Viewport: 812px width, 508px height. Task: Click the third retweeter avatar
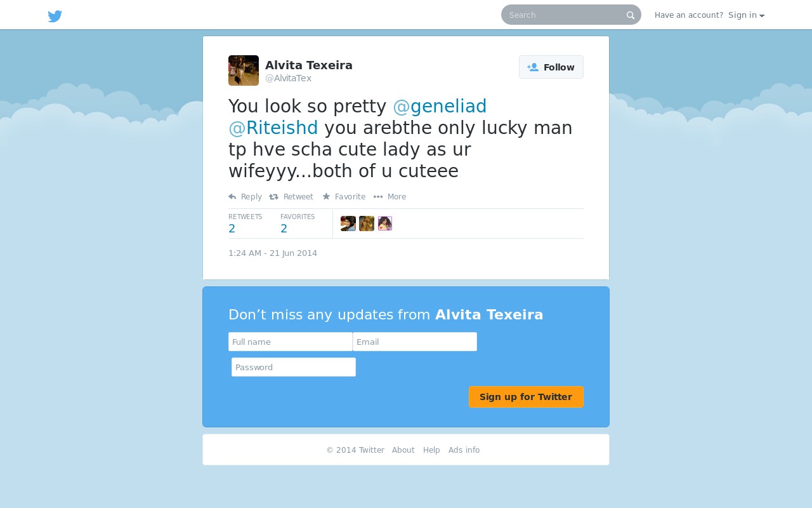(385, 224)
